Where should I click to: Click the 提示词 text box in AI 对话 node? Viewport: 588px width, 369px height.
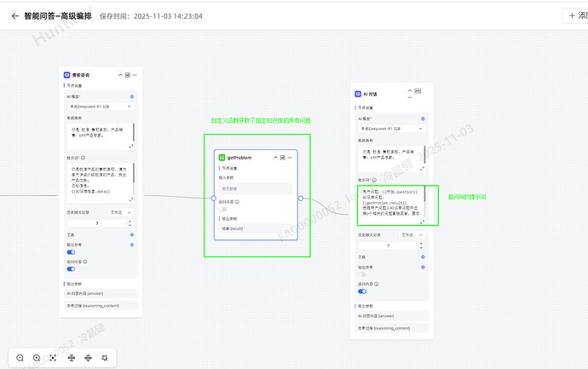pos(389,205)
